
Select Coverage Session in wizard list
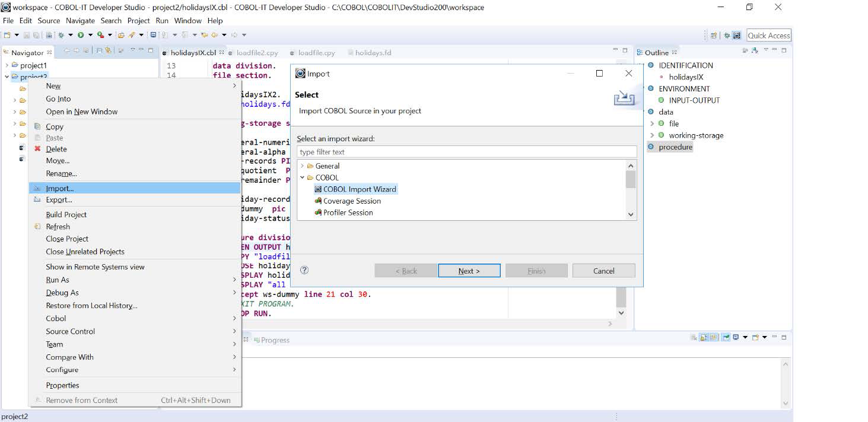pyautogui.click(x=352, y=201)
